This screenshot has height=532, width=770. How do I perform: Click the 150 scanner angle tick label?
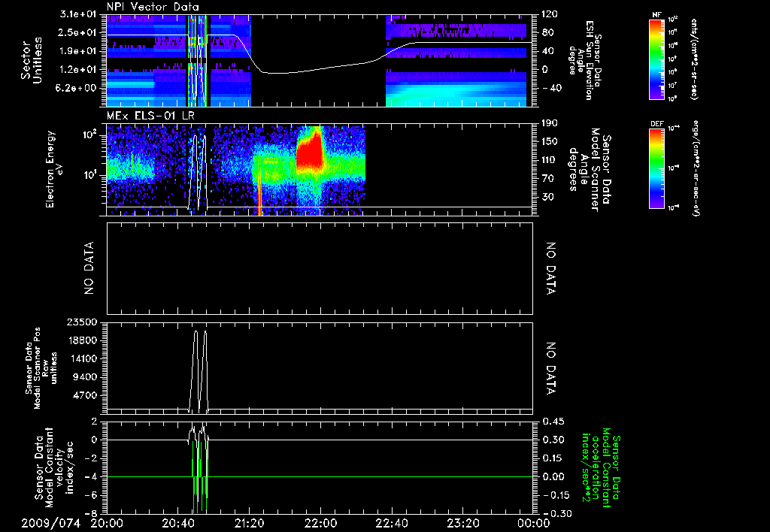click(x=549, y=142)
